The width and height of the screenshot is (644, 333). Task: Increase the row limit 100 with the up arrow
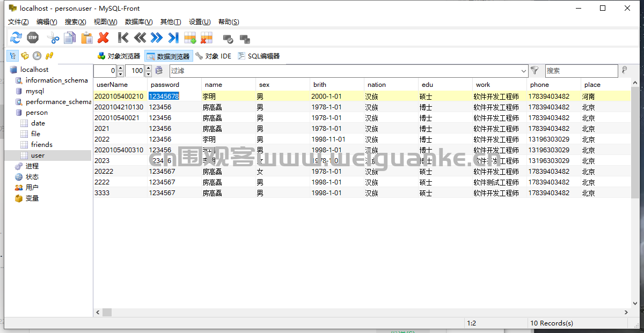(x=149, y=68)
